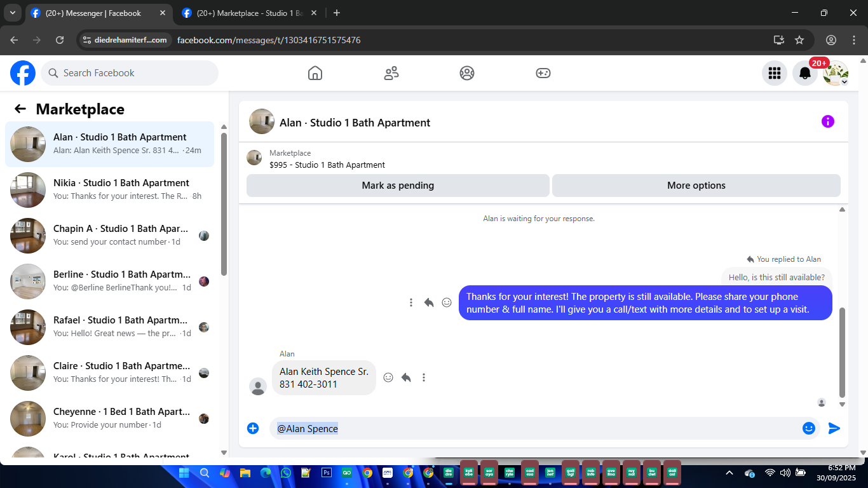Image resolution: width=868 pixels, height=488 pixels.
Task: Open Claire's Studio 1 Bath conversation
Action: (109, 373)
